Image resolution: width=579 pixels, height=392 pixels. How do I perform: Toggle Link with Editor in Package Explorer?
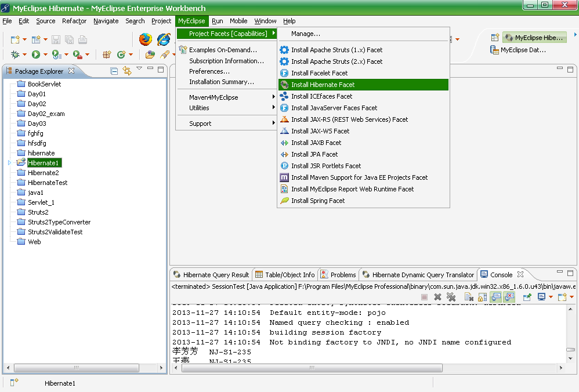tap(127, 71)
